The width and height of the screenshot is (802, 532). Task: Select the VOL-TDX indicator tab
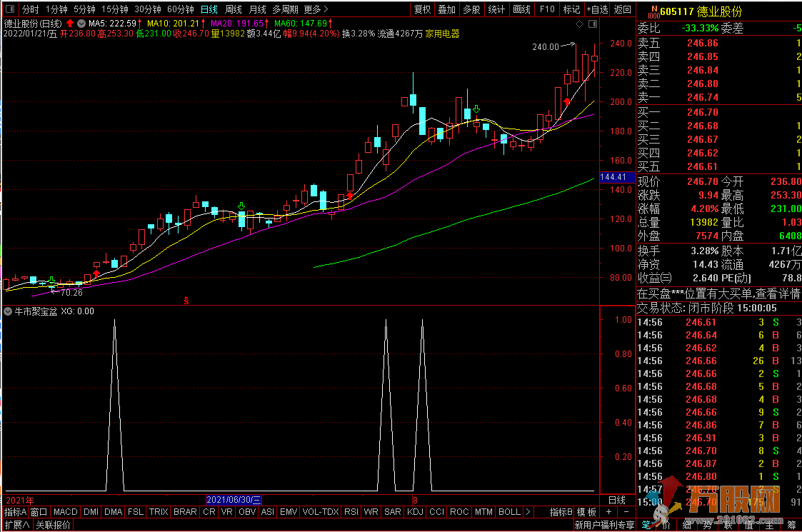point(321,511)
